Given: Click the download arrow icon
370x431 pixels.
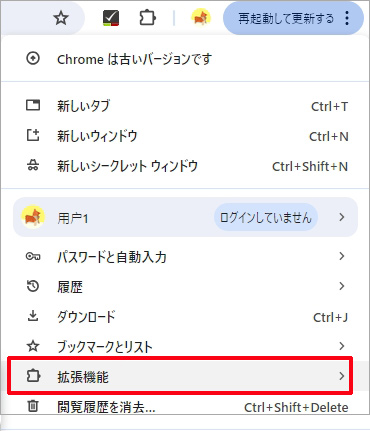Looking at the screenshot, I should (33, 316).
